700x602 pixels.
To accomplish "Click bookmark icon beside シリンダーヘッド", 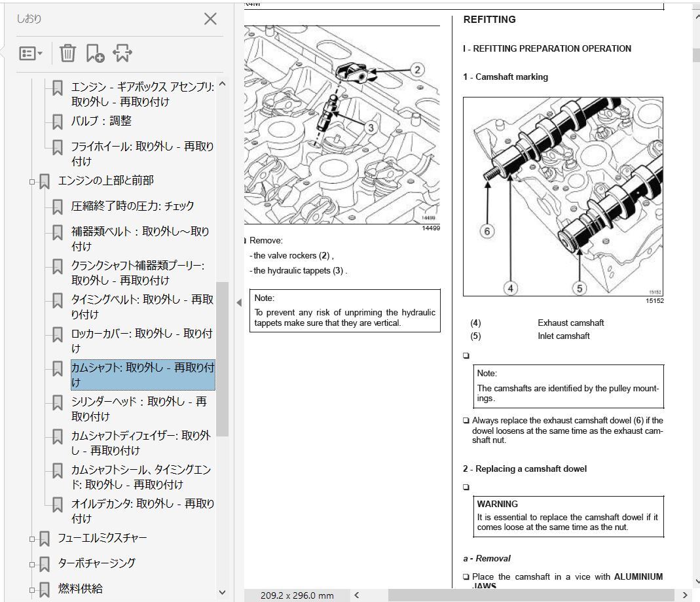I will pos(57,402).
